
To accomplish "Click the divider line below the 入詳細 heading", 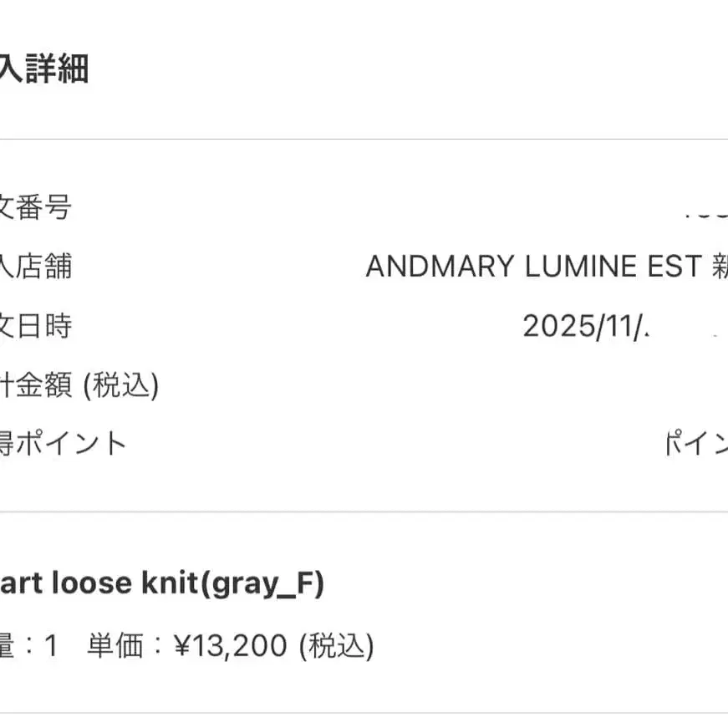I will click(x=364, y=139).
